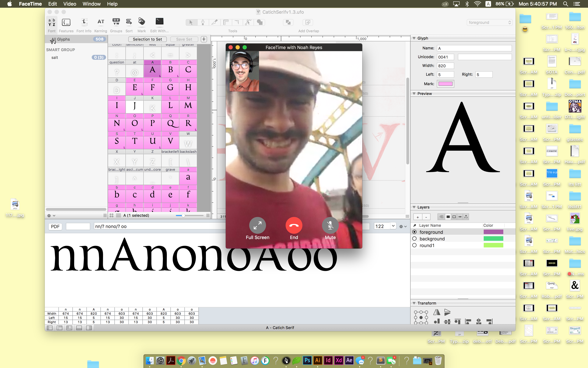Open the Window menu
The image size is (588, 368).
[x=92, y=4]
